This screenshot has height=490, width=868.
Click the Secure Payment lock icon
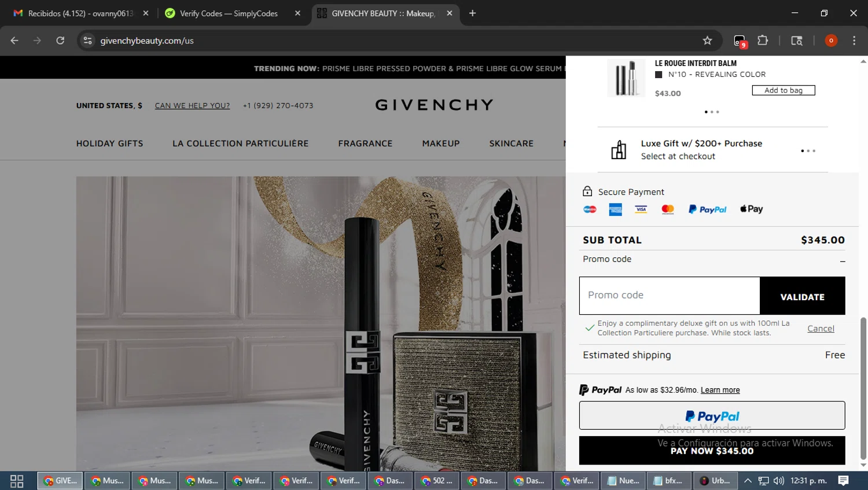tap(587, 191)
